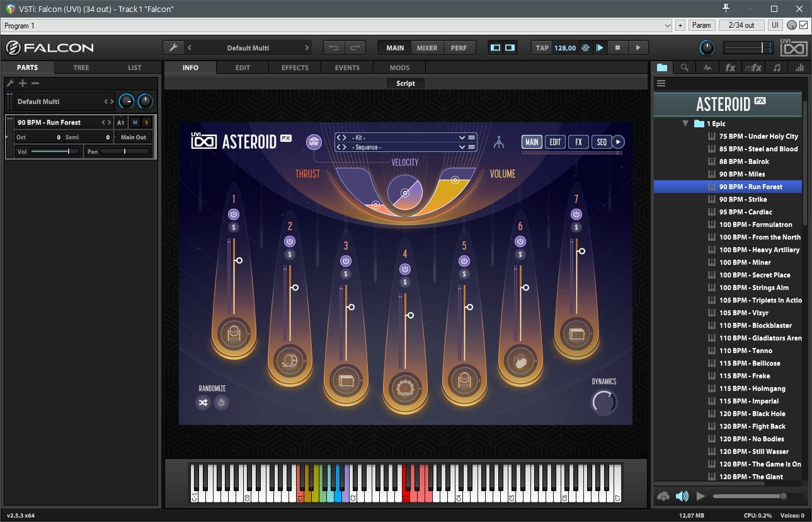Toggle the left sidebar panel visibility

tap(496, 48)
